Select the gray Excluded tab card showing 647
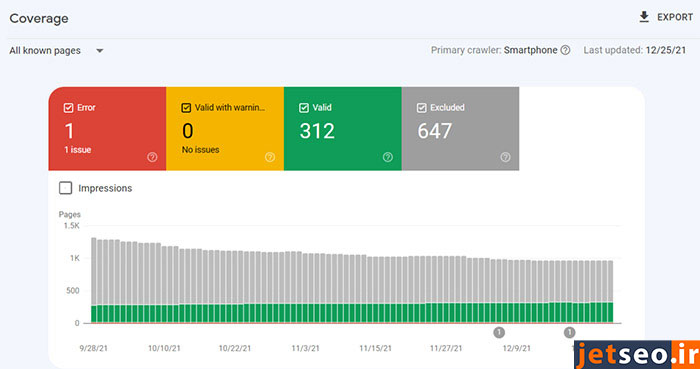 tap(460, 129)
